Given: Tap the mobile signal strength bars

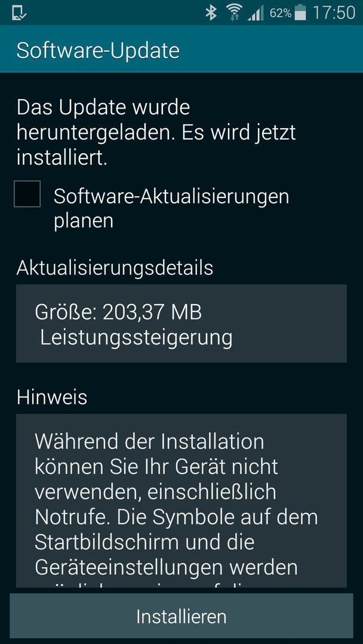Looking at the screenshot, I should click(x=256, y=13).
